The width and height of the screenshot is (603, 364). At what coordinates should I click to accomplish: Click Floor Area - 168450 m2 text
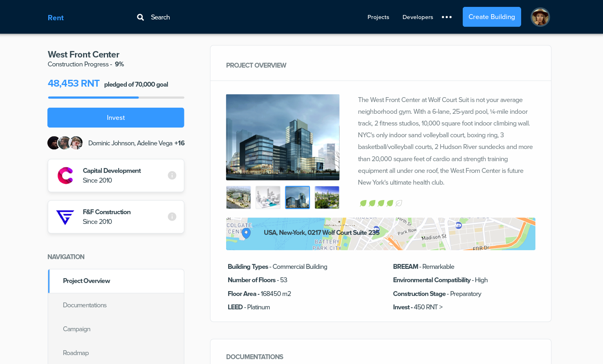click(259, 294)
